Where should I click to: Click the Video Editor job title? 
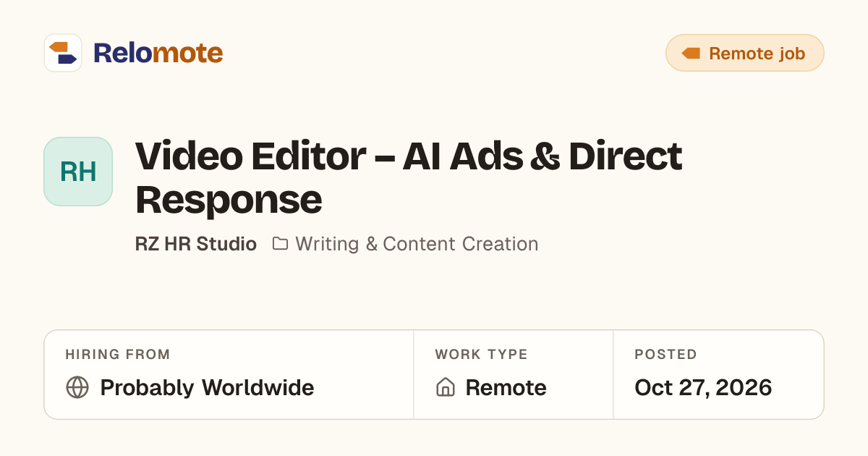[409, 177]
